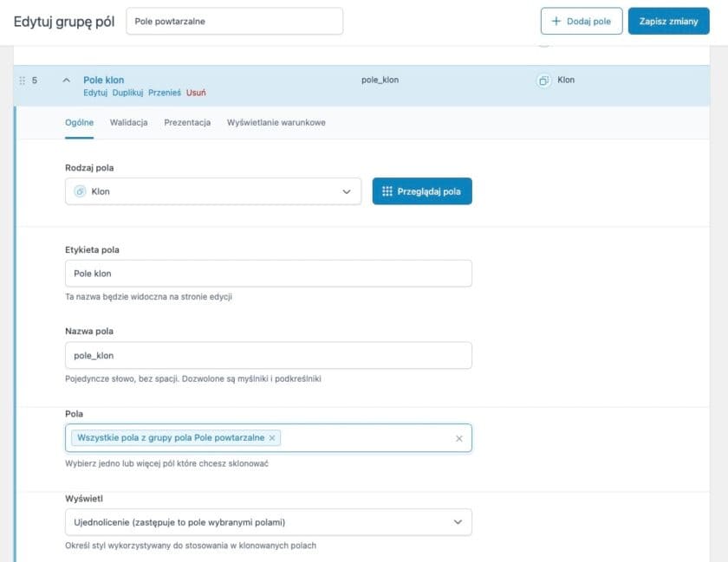Screen dimensions: 728x562
Task: Delete field using the Usuń link
Action: [196, 92]
